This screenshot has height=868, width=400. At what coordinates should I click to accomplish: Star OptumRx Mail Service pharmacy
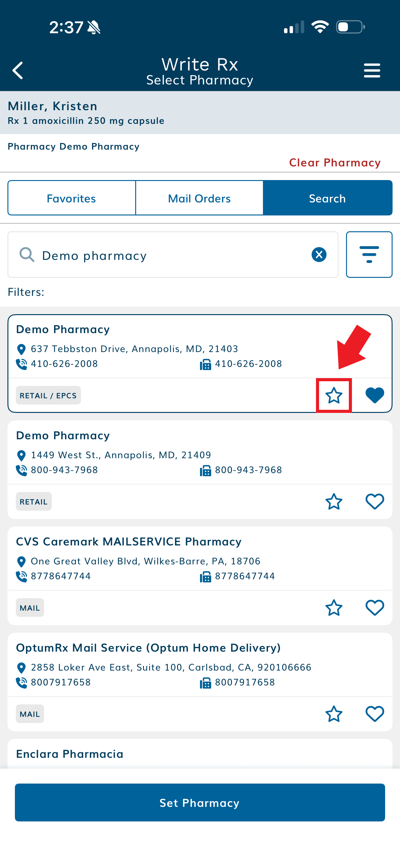[x=334, y=714]
